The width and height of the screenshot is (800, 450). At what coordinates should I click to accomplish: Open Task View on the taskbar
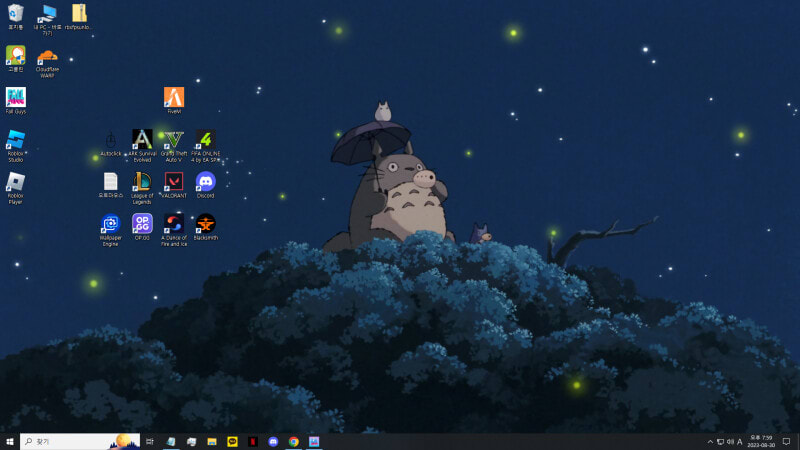150,442
